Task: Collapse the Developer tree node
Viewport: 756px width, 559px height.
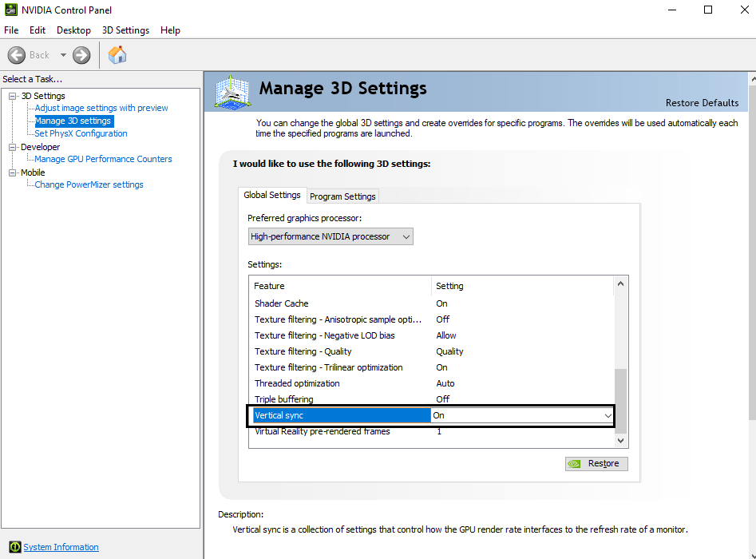Action: [x=13, y=147]
